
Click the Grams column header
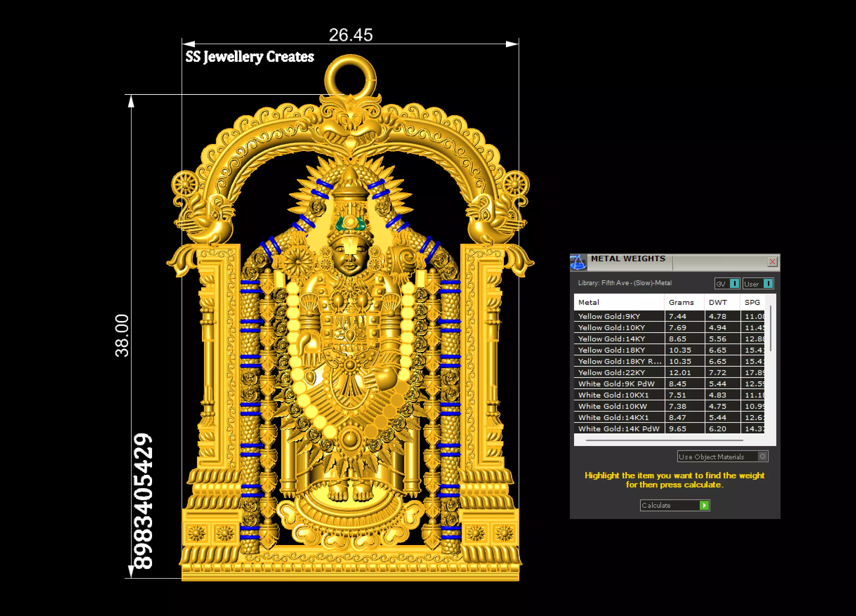[684, 302]
